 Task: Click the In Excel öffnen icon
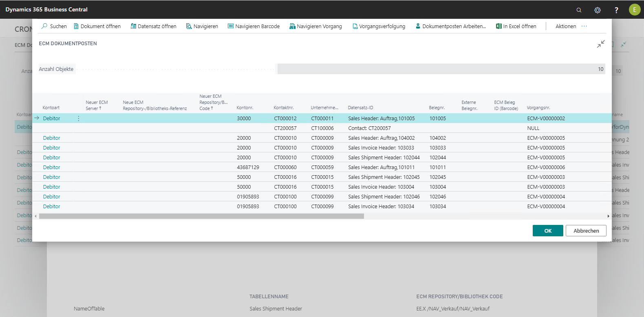[x=498, y=26]
